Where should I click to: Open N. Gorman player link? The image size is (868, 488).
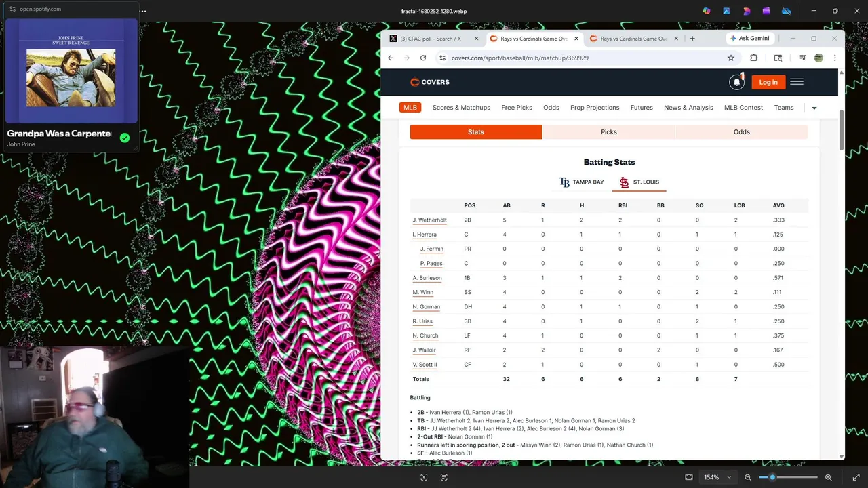pos(426,307)
